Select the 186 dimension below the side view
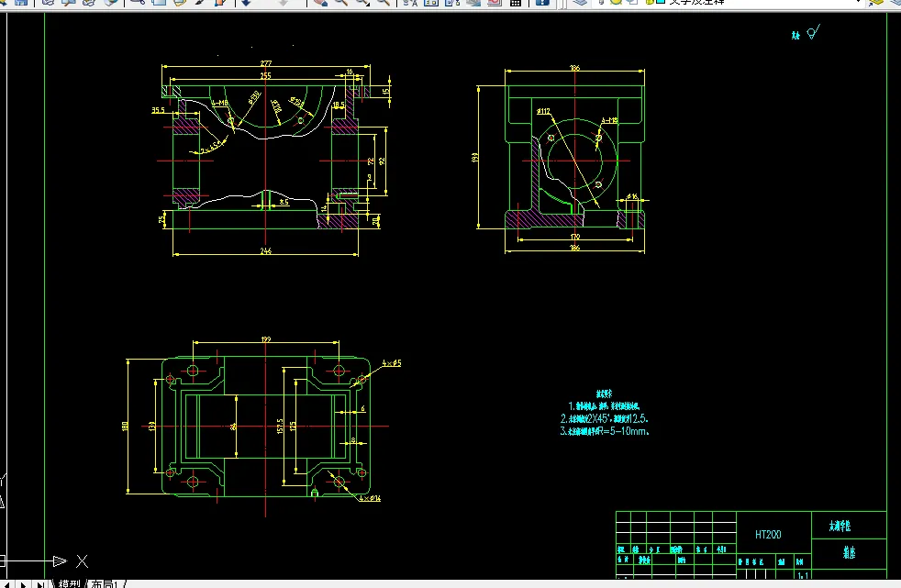The width and height of the screenshot is (901, 588). point(574,248)
